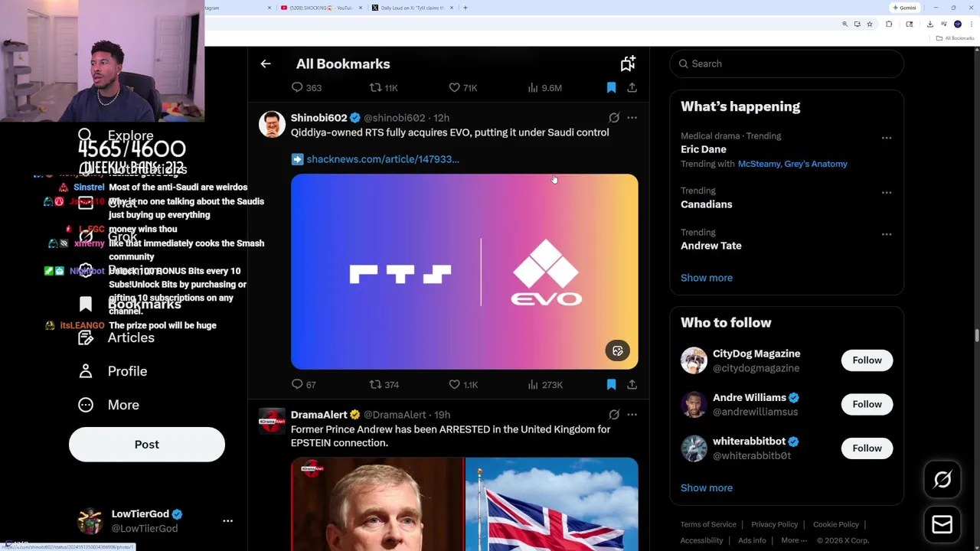Open the add bookmark folder icon
Viewport: 980px width, 551px height.
(x=627, y=64)
